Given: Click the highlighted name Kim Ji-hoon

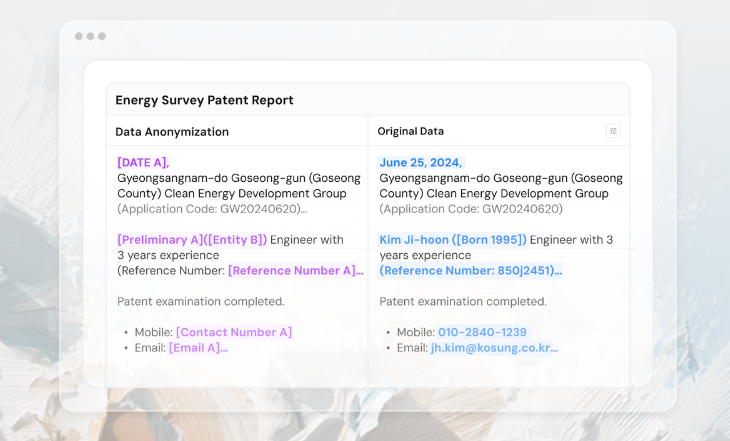Looking at the screenshot, I should (413, 240).
